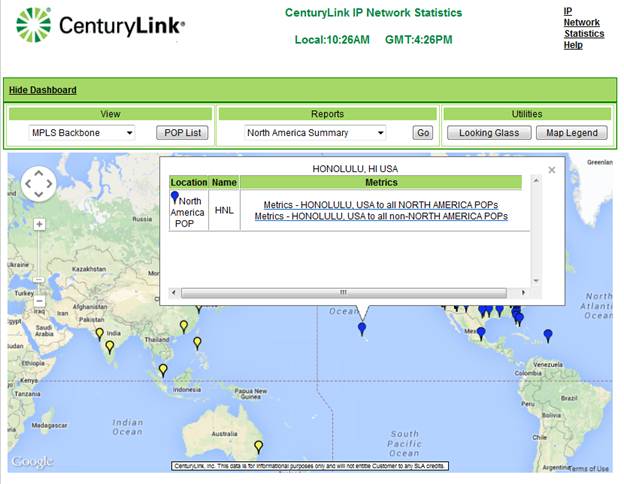Click the POP List button

182,133
